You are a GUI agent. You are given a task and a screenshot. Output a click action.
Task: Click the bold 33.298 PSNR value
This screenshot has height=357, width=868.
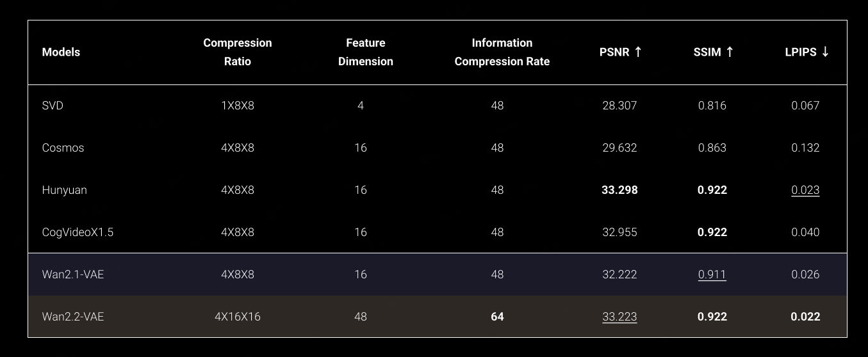[x=619, y=190]
